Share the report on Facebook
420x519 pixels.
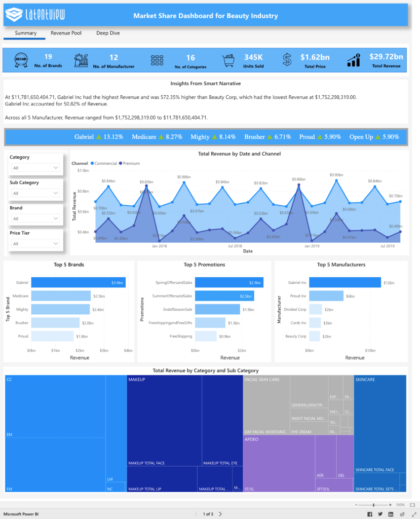[x=370, y=514]
